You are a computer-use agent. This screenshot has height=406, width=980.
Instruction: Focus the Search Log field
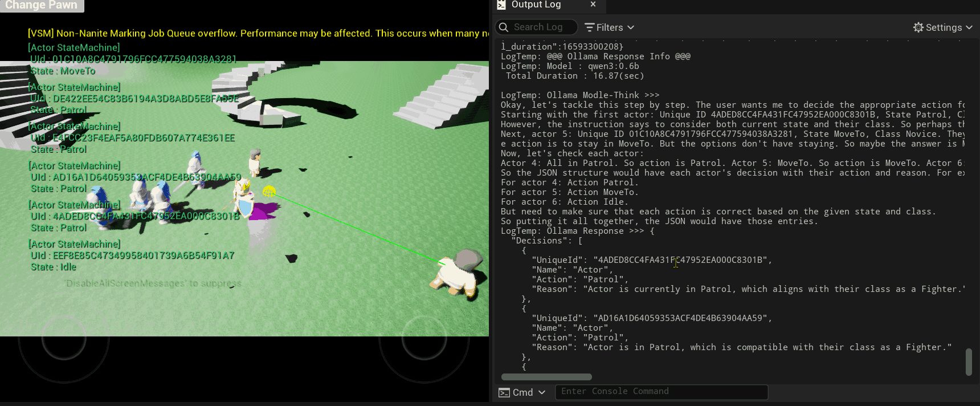[x=542, y=27]
